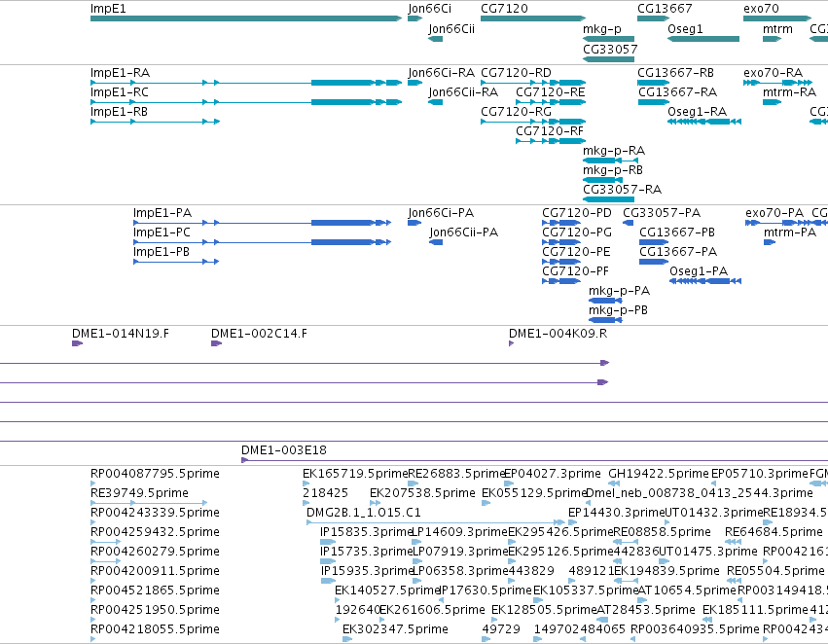Click transcript CG13667-RA
The image size is (828, 644).
coord(654,102)
